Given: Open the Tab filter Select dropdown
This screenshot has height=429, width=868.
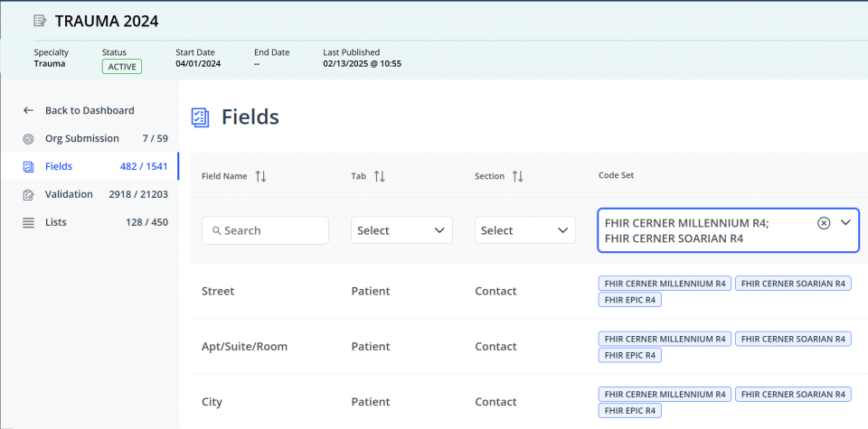Looking at the screenshot, I should (401, 230).
